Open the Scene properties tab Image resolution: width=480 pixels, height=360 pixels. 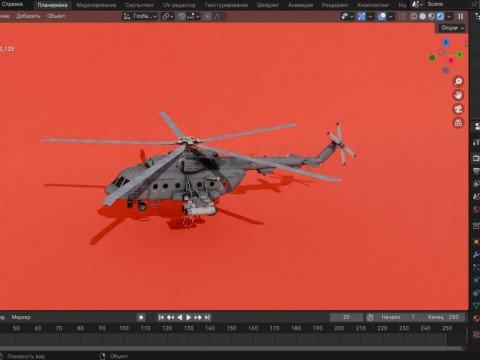click(476, 197)
